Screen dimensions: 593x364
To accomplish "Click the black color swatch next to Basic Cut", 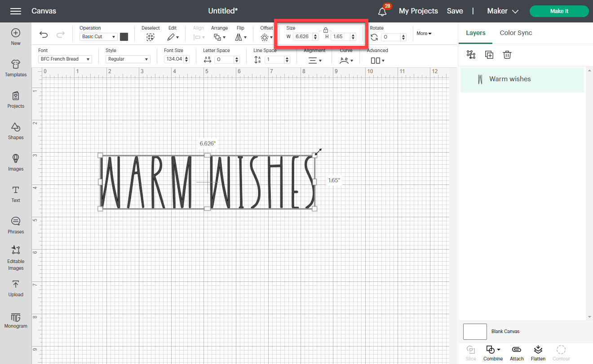I will 124,36.
